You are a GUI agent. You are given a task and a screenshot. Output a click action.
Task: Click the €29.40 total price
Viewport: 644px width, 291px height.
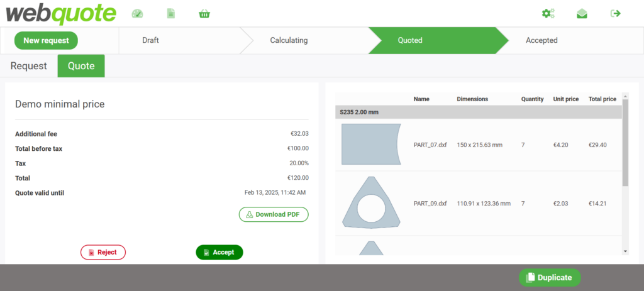click(x=597, y=145)
